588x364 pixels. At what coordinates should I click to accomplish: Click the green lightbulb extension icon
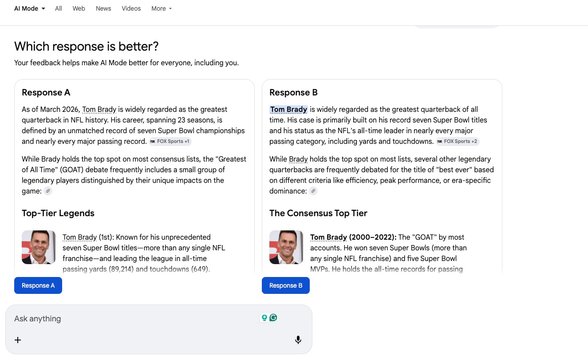pyautogui.click(x=264, y=318)
